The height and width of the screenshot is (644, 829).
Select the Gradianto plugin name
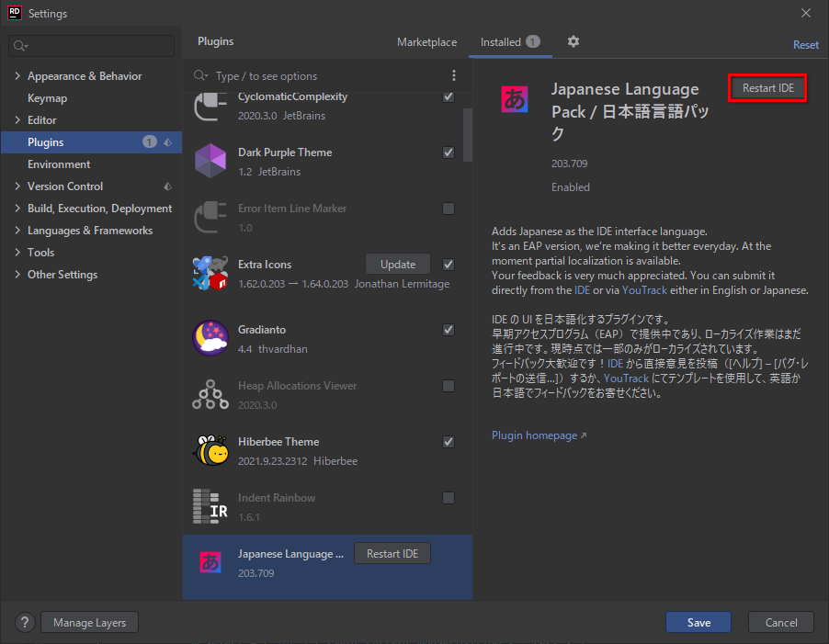[x=262, y=330]
